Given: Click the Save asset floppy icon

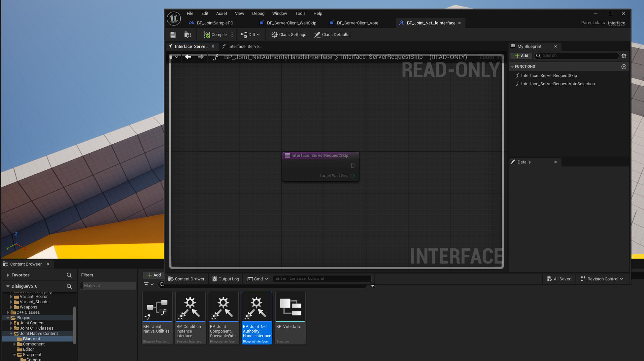Looking at the screenshot, I should [x=173, y=35].
